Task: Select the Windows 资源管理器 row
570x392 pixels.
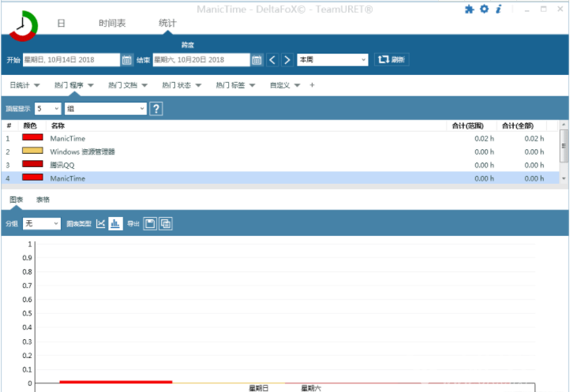Action: (280, 152)
